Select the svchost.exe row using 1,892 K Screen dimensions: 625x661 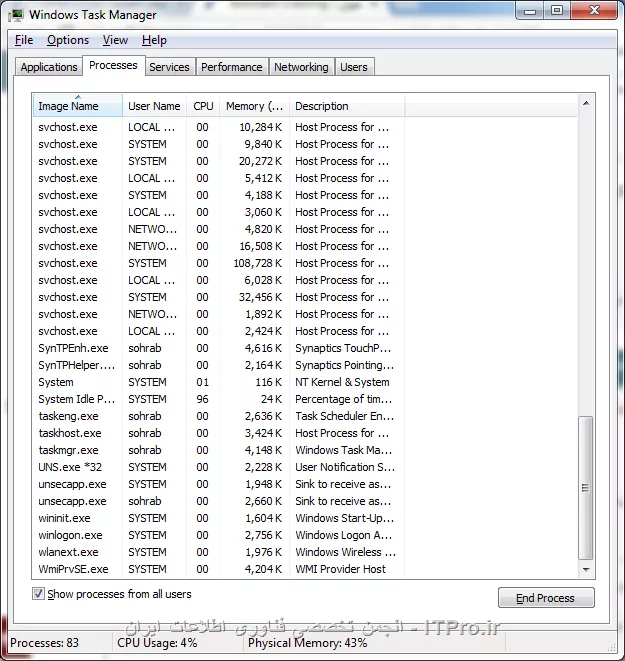click(x=218, y=314)
